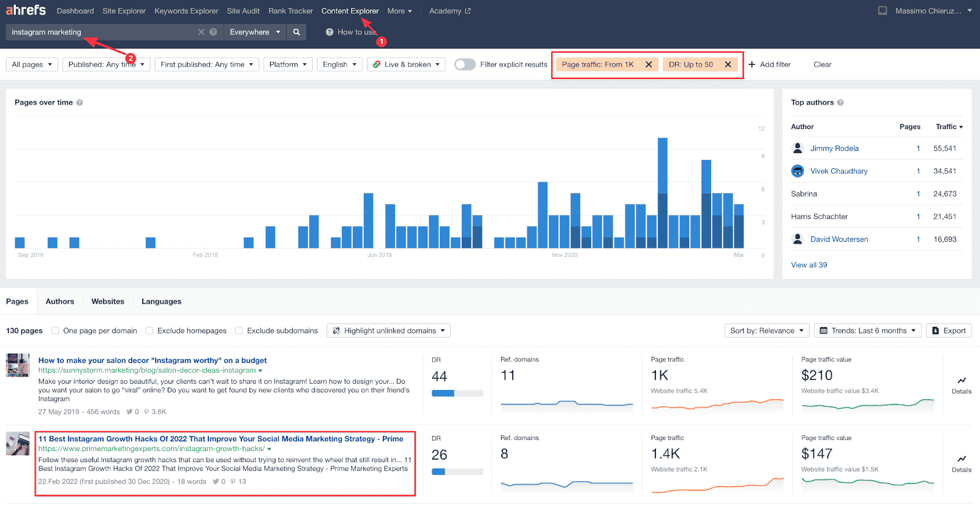Expand the Platform filter dropdown
Screen dimensions: 980x508
[x=288, y=64]
